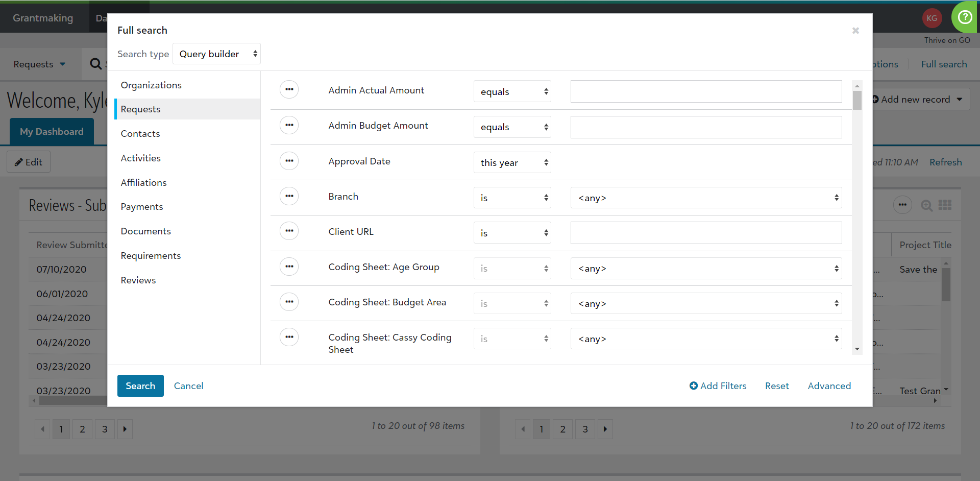Open Coding Sheet: Budget Area value dropdown
This screenshot has width=980, height=481.
tap(706, 303)
